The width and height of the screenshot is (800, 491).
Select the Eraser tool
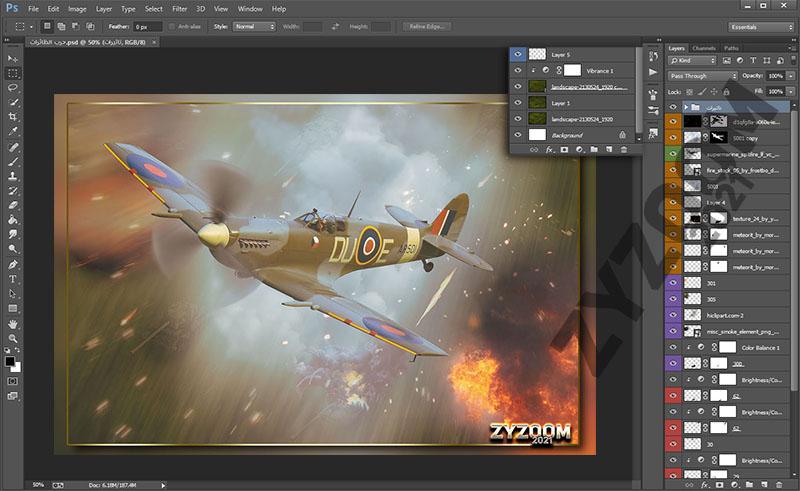click(x=13, y=205)
